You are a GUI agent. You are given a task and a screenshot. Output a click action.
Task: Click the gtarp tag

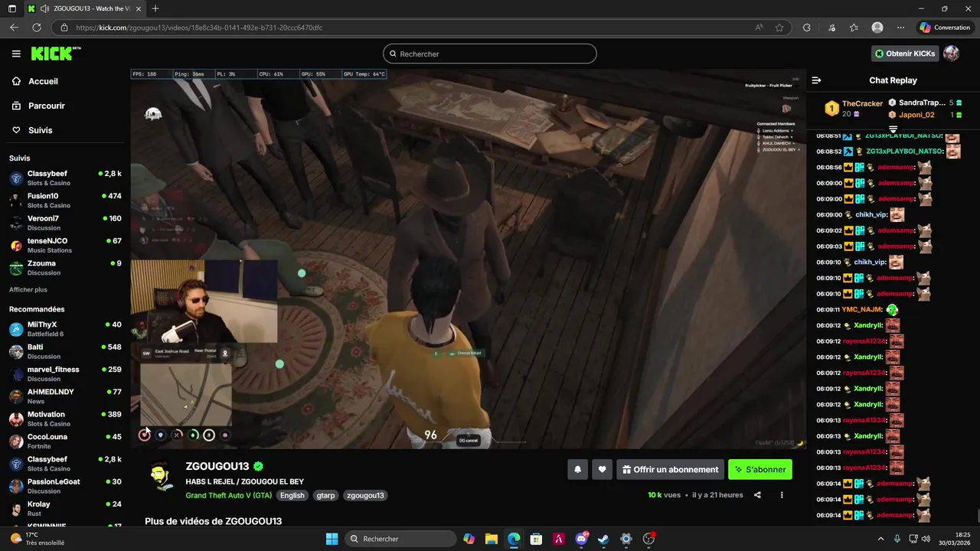pos(325,495)
